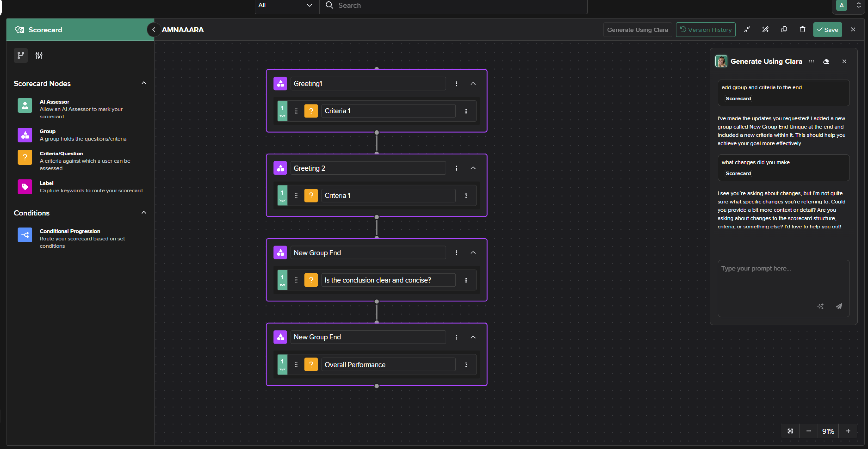Image resolution: width=868 pixels, height=449 pixels.
Task: Send the prompt with paper plane icon
Action: tap(839, 306)
